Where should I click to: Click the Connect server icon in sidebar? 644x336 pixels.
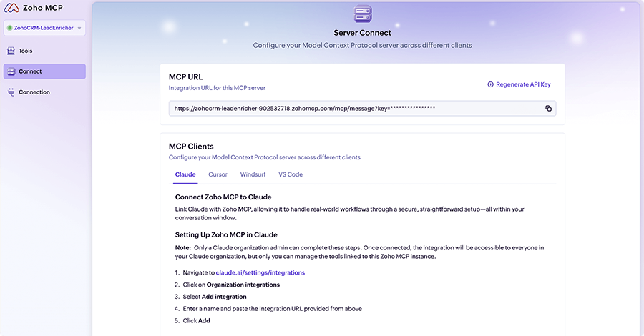coord(11,71)
